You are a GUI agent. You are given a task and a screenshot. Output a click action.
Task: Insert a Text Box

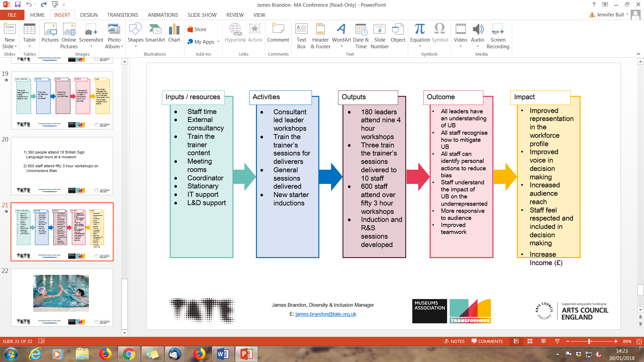pyautogui.click(x=301, y=36)
